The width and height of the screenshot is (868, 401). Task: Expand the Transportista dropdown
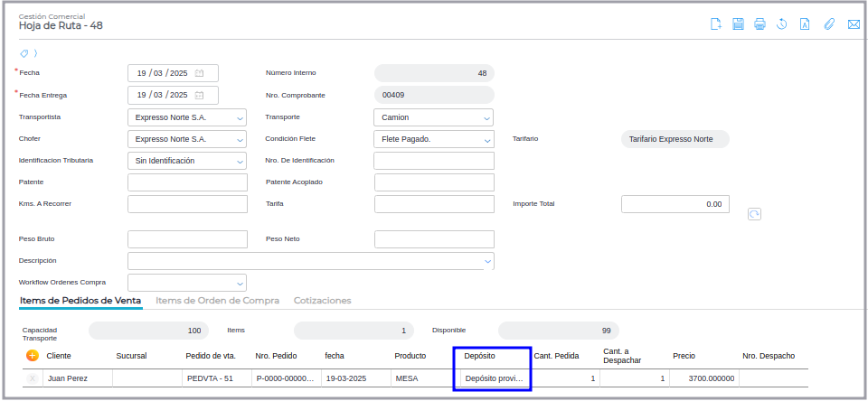click(x=239, y=117)
